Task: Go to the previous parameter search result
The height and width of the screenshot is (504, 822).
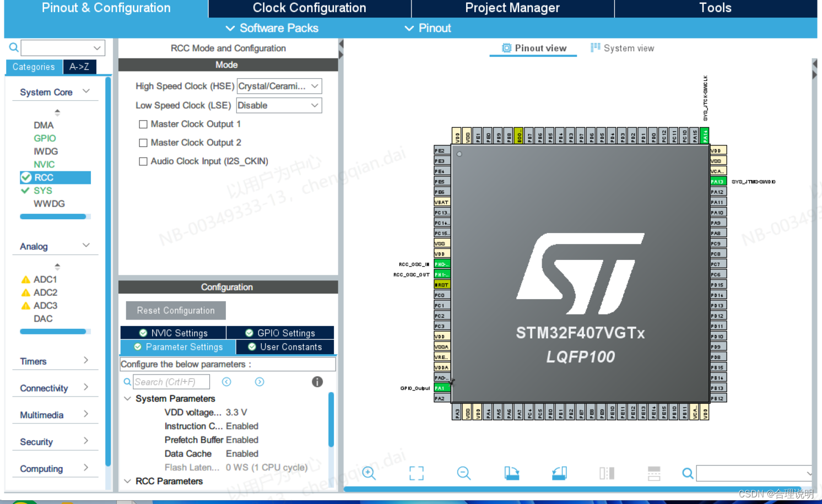Action: coord(226,382)
